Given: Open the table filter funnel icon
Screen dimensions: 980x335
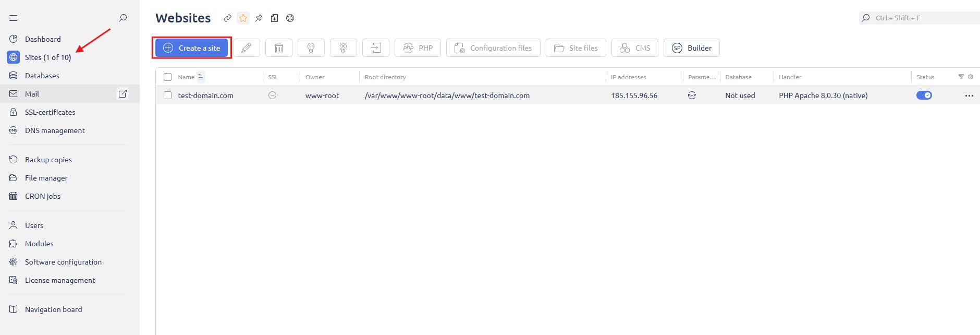Looking at the screenshot, I should (961, 77).
